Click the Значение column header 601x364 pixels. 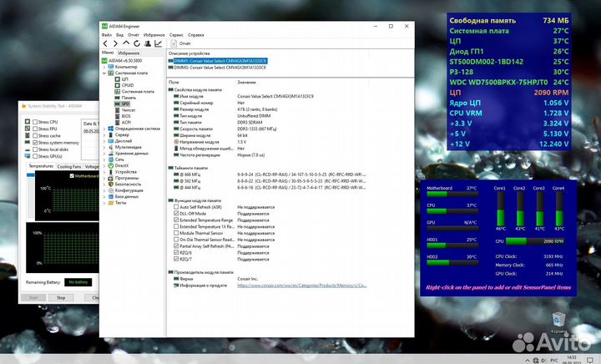[246, 83]
